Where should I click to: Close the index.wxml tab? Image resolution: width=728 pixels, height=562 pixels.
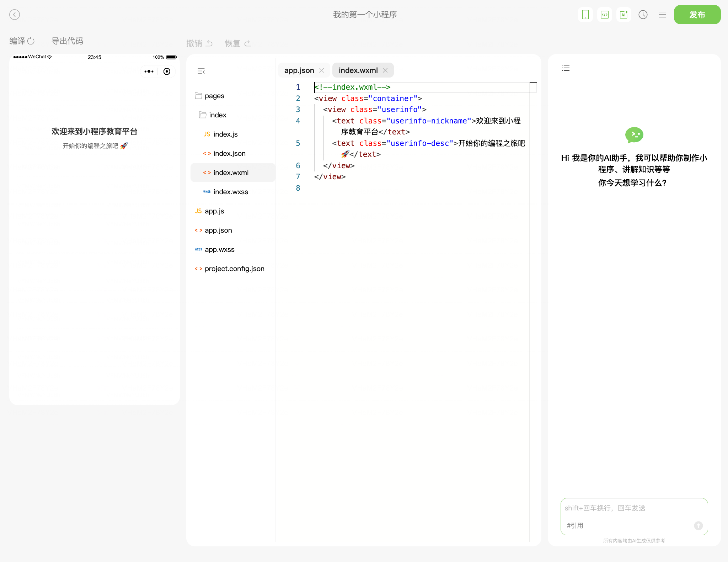[385, 70]
